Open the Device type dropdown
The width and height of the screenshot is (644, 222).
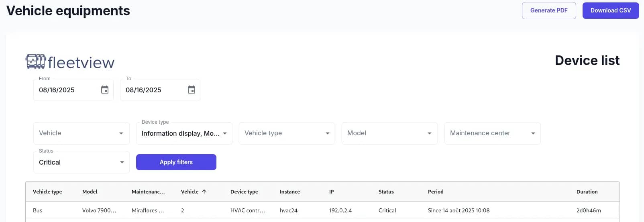coord(184,133)
